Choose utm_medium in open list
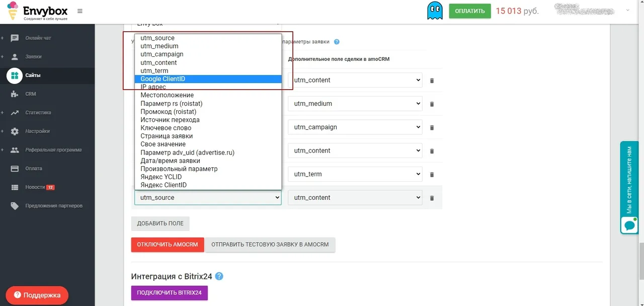Screen dimensions: 644x306 coord(208,46)
